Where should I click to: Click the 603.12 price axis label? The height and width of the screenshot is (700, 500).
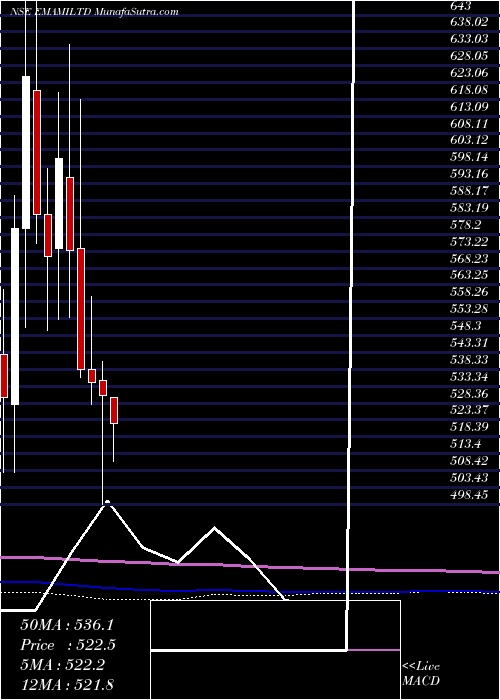pos(469,140)
